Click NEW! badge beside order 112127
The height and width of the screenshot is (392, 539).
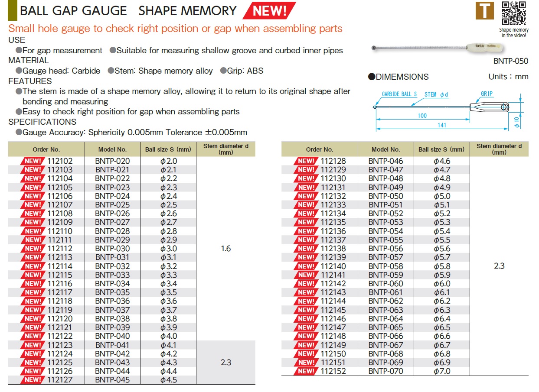point(33,380)
